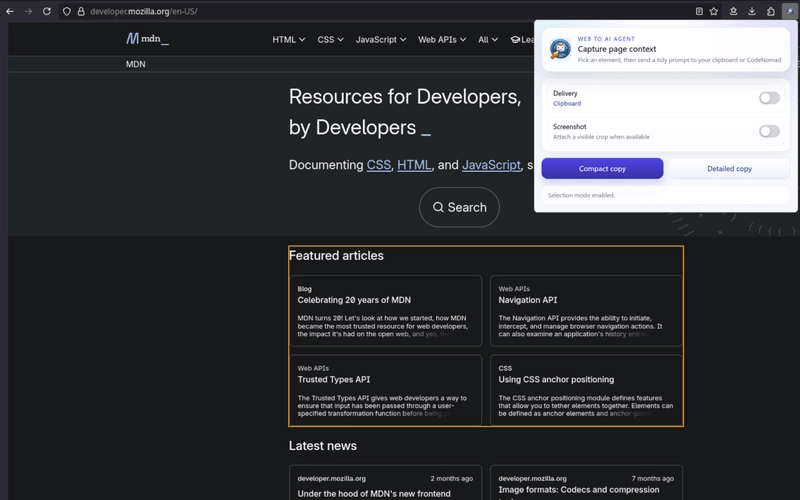Click the Featured articles heading

pyautogui.click(x=336, y=256)
